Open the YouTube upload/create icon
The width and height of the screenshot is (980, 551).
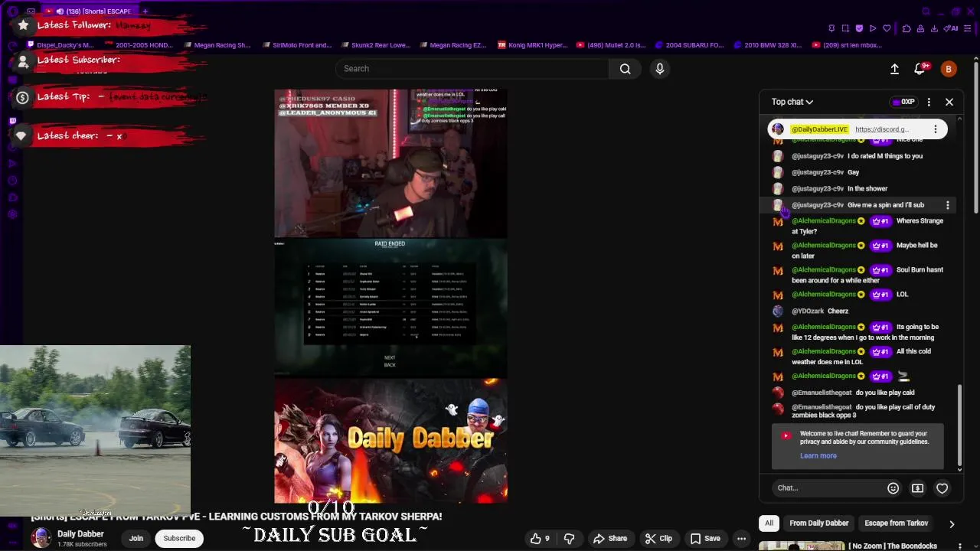(894, 69)
